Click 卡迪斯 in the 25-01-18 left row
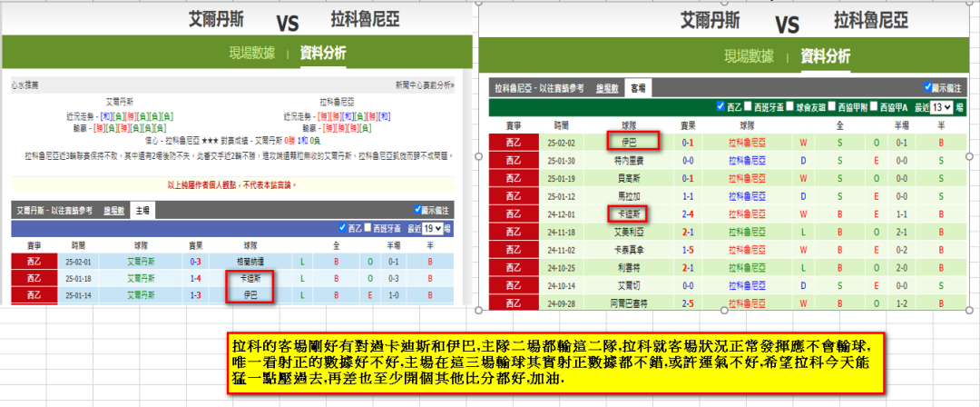This screenshot has height=407, width=980. (x=250, y=278)
